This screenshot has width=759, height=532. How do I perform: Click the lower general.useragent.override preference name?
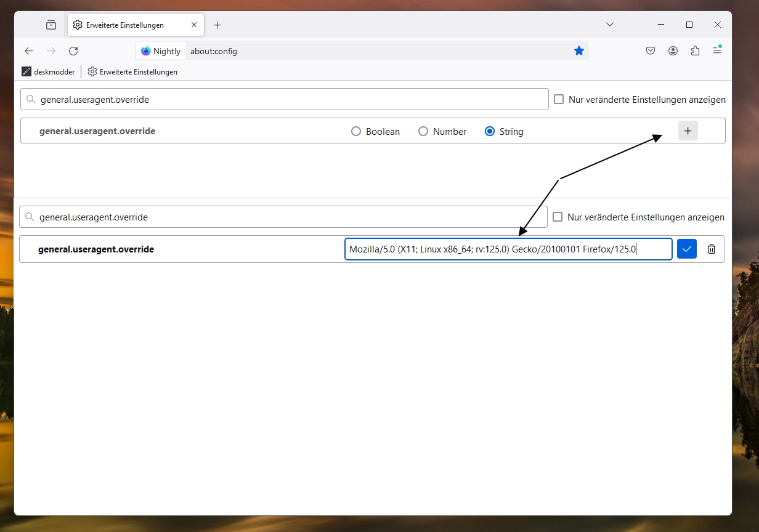[x=96, y=249]
